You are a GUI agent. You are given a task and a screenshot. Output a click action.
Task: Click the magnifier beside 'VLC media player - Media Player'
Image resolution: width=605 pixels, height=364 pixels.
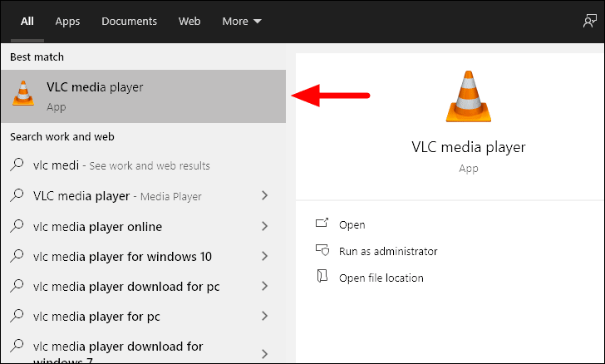pyautogui.click(x=17, y=195)
